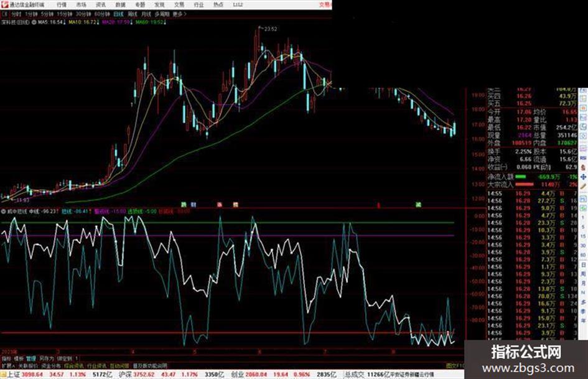Click the 短线 -86.41 indicator value
The height and width of the screenshot is (379, 588).
(75, 211)
